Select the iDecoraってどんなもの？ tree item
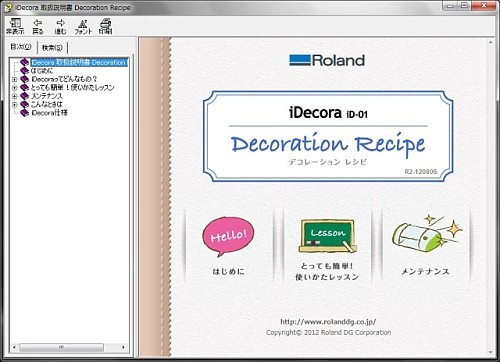The width and height of the screenshot is (500, 362). (x=64, y=79)
